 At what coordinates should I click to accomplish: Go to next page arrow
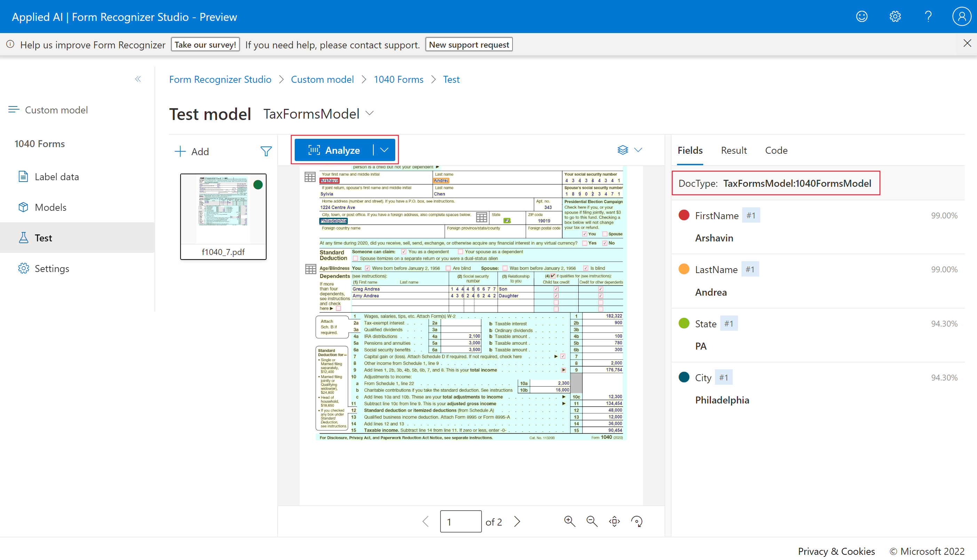(x=517, y=521)
